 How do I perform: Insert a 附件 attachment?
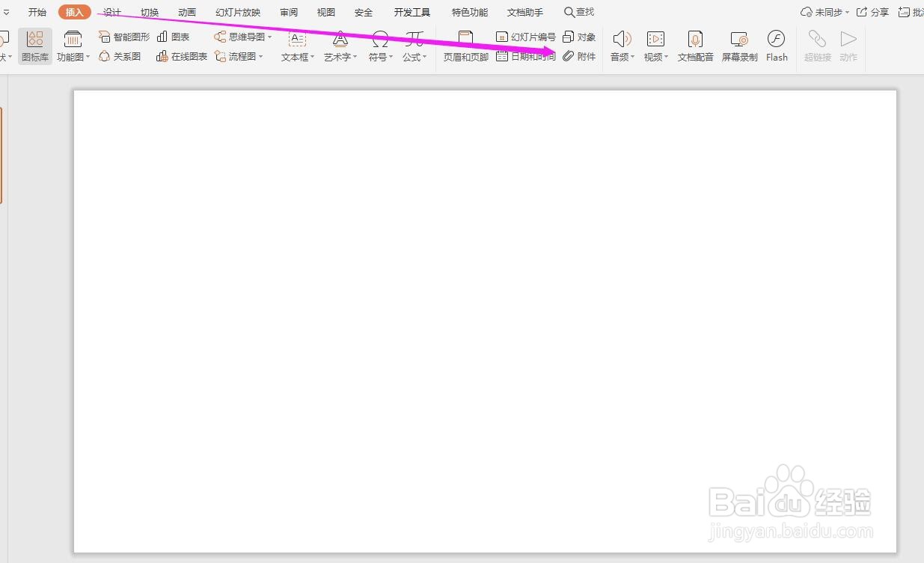(x=579, y=56)
